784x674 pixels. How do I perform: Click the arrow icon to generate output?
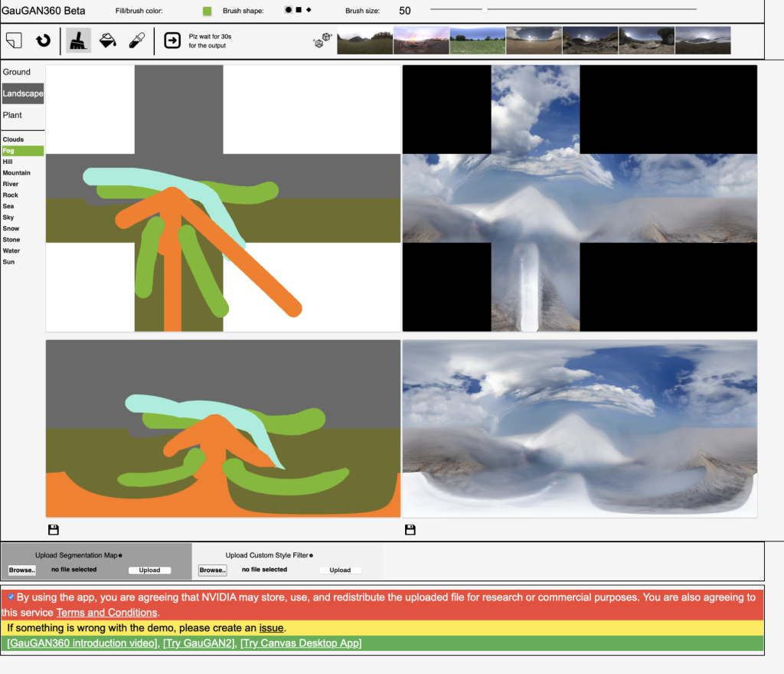172,41
